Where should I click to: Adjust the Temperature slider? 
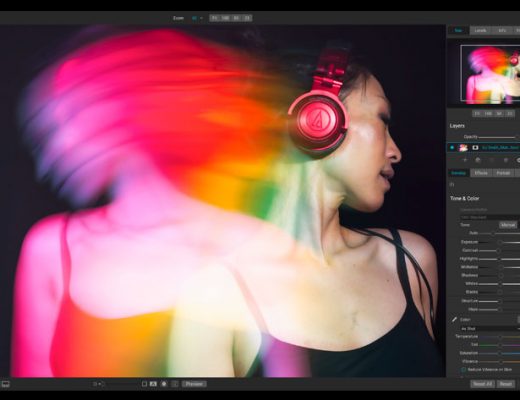pyautogui.click(x=500, y=337)
